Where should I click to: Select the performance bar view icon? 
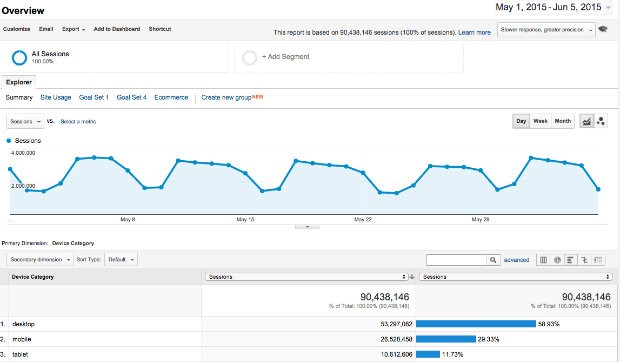(570, 260)
